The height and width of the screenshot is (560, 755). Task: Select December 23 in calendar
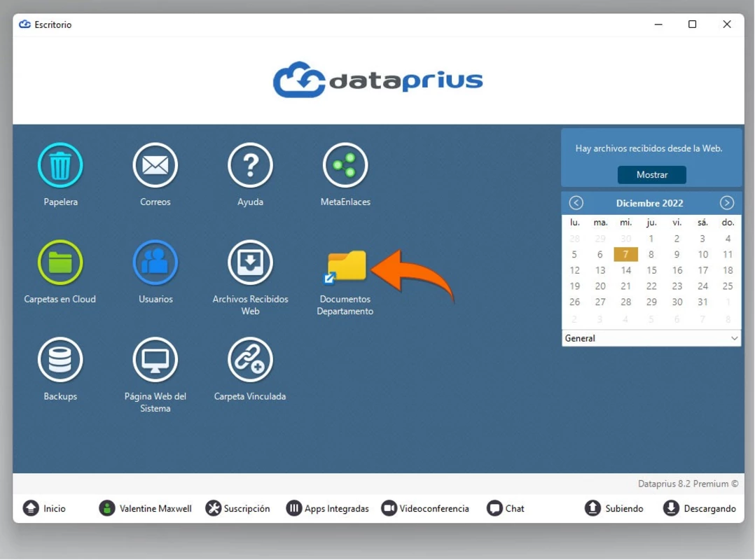[677, 286]
